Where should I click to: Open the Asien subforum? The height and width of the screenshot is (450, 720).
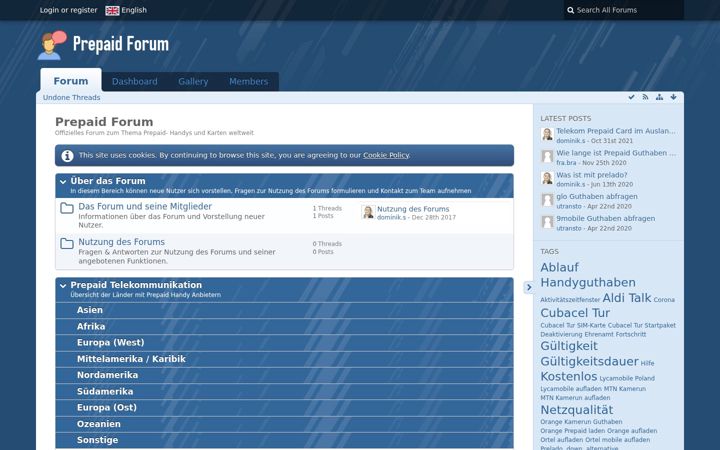tap(90, 310)
